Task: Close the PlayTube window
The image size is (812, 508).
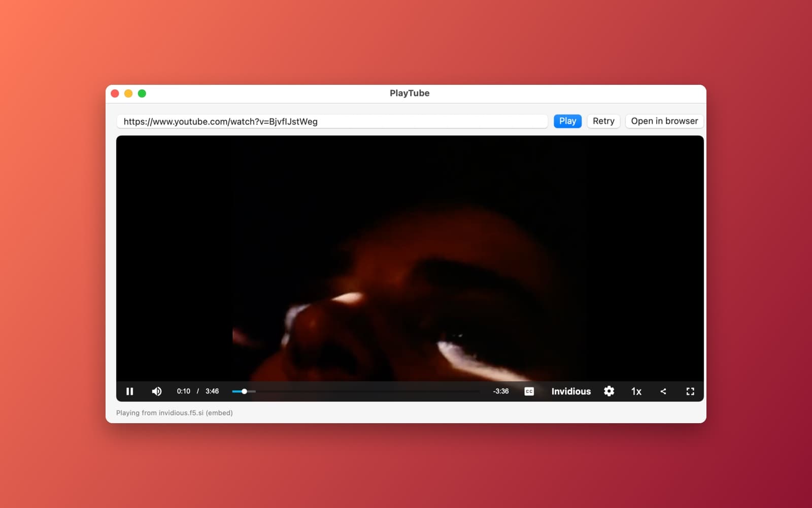Action: pos(115,93)
